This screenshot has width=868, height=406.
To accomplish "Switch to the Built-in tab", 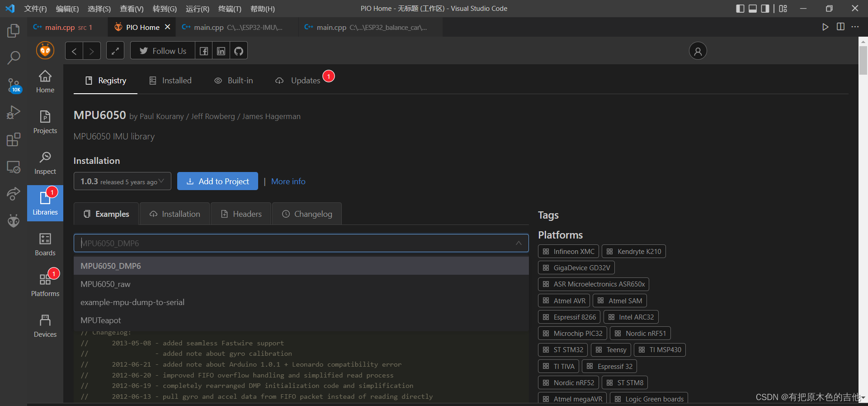I will [x=234, y=81].
